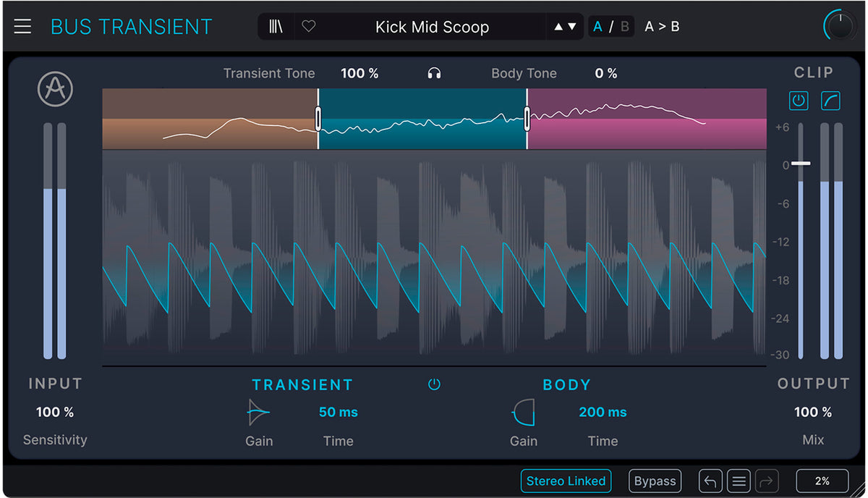Redo the last change
The width and height of the screenshot is (868, 498).
(767, 481)
